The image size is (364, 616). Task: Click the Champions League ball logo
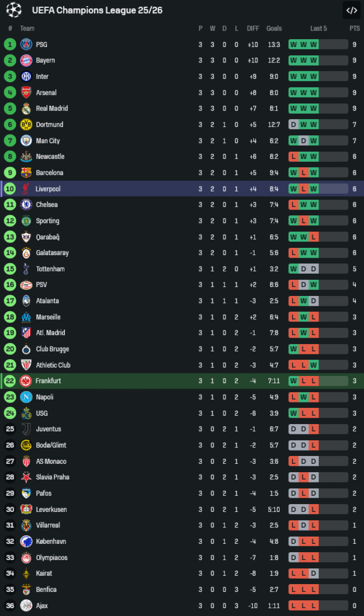pyautogui.click(x=14, y=10)
